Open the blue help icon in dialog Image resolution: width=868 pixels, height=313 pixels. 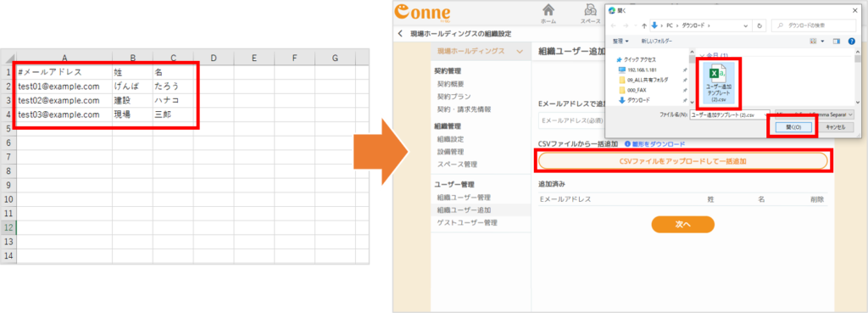tap(851, 41)
